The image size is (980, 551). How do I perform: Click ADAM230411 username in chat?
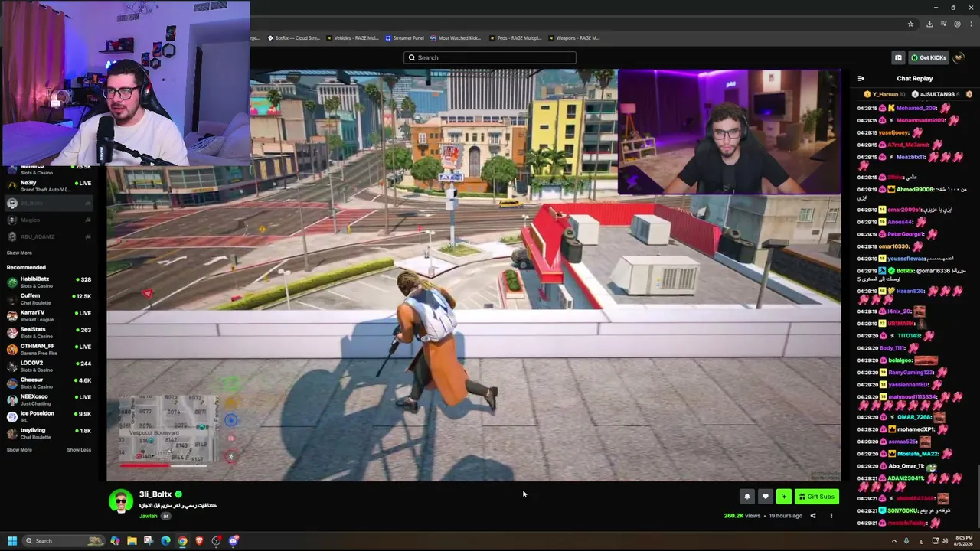point(906,478)
